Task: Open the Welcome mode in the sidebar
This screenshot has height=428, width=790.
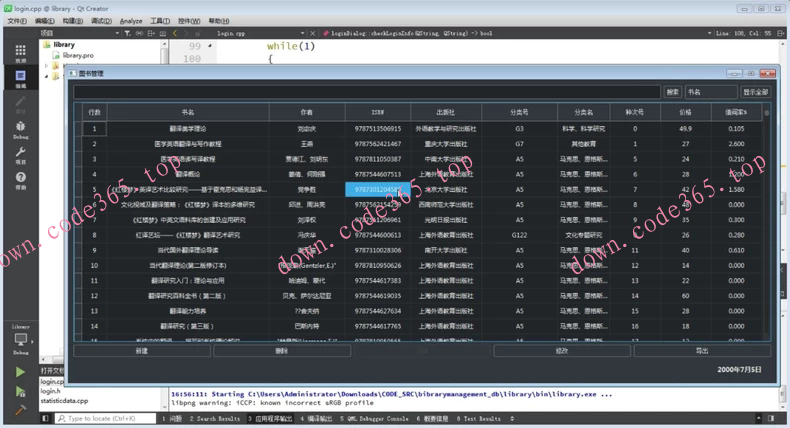Action: (20, 53)
